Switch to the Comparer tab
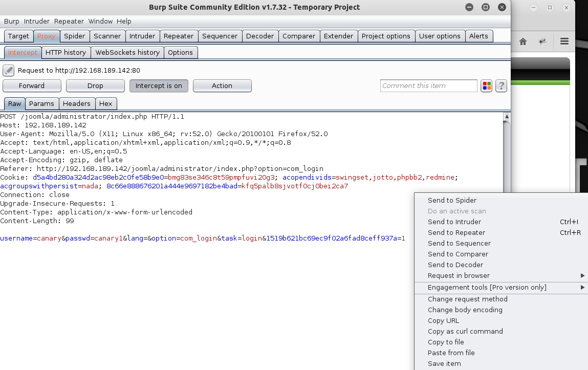 (x=299, y=36)
